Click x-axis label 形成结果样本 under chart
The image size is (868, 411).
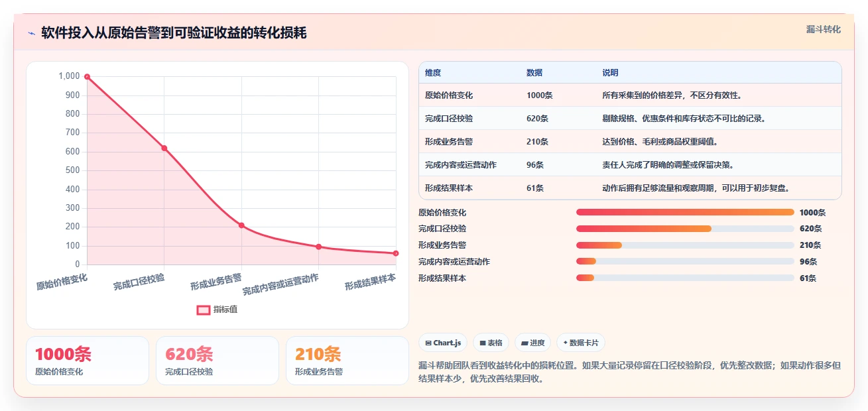[x=371, y=282]
